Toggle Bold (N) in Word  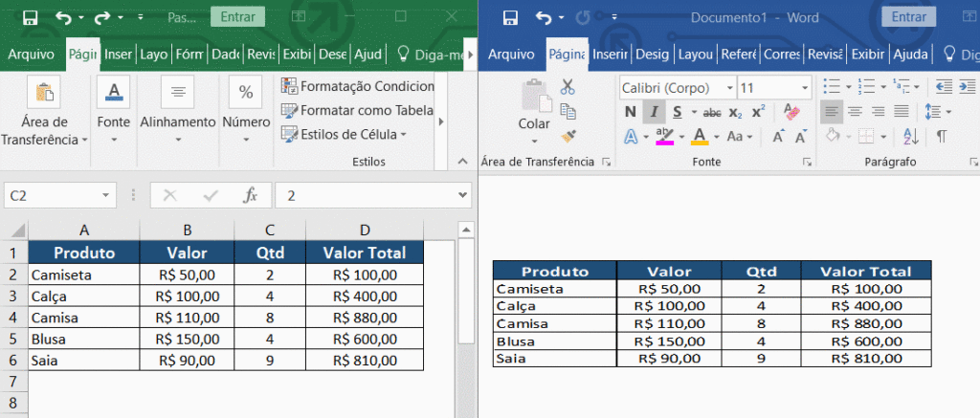[x=630, y=112]
